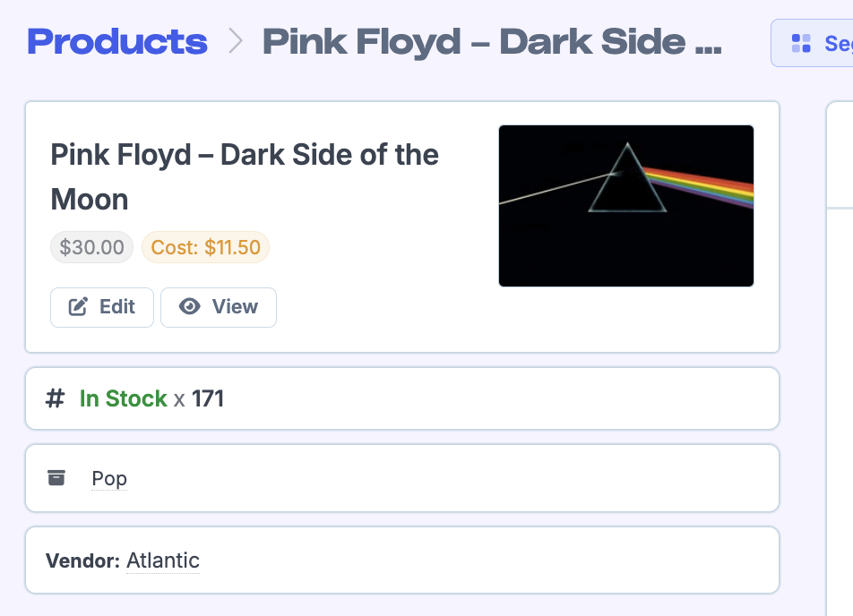The image size is (853, 616).
Task: Click the product heading Pink Floyd – Dark Side of the Moon
Action: pos(245,176)
